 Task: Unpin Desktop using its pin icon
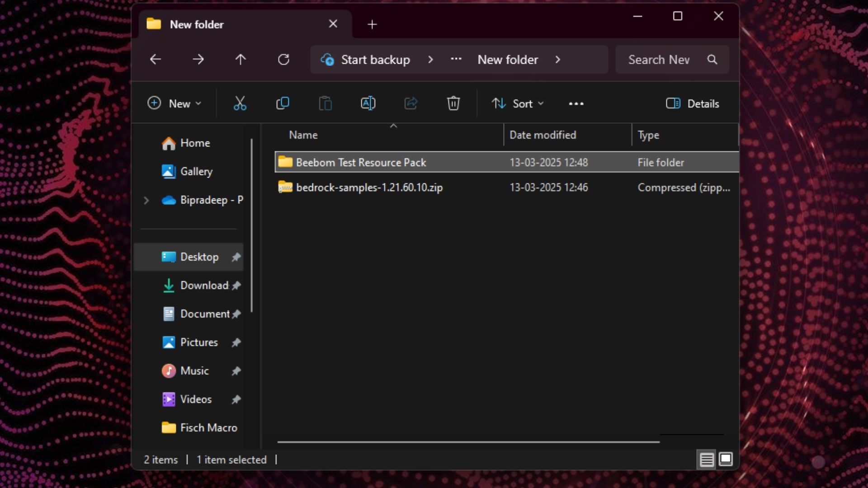[x=236, y=257]
